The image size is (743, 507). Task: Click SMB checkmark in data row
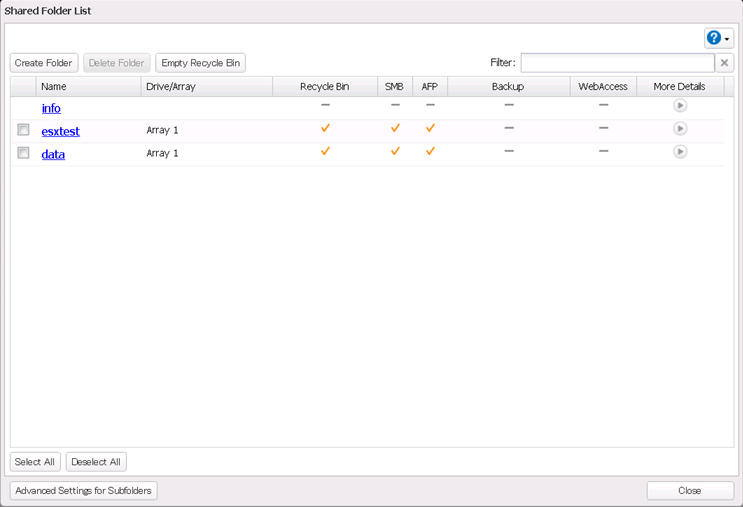coord(395,152)
